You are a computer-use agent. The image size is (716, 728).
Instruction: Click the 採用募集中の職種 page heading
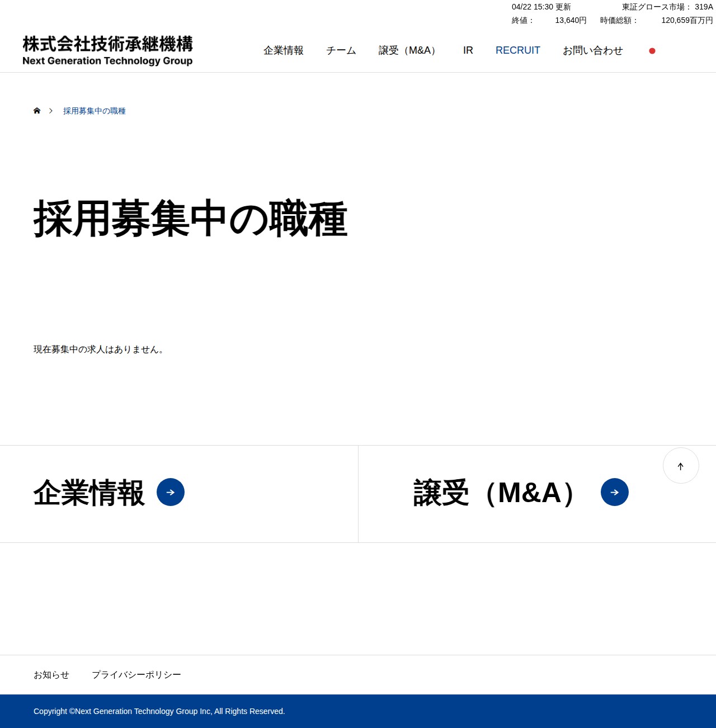click(x=190, y=219)
